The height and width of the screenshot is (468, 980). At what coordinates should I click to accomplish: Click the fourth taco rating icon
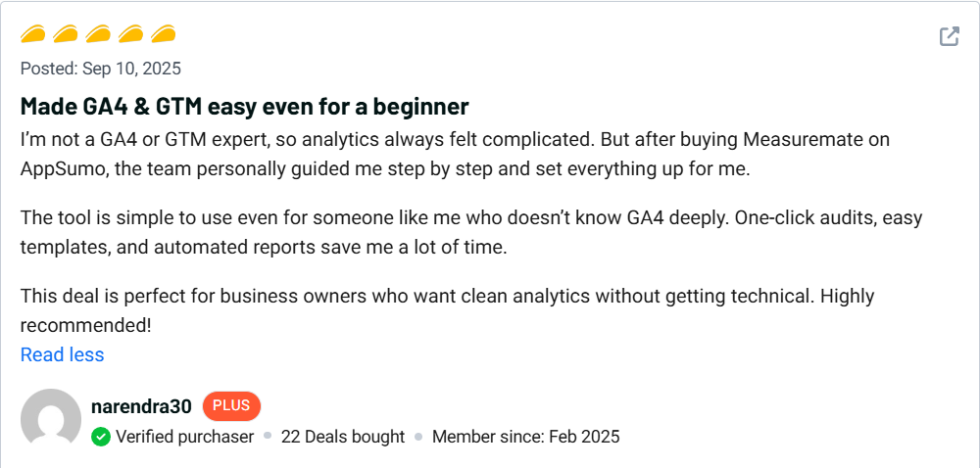130,35
